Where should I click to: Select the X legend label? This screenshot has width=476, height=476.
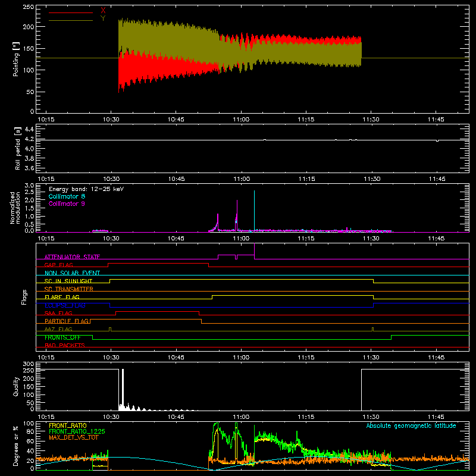[103, 11]
